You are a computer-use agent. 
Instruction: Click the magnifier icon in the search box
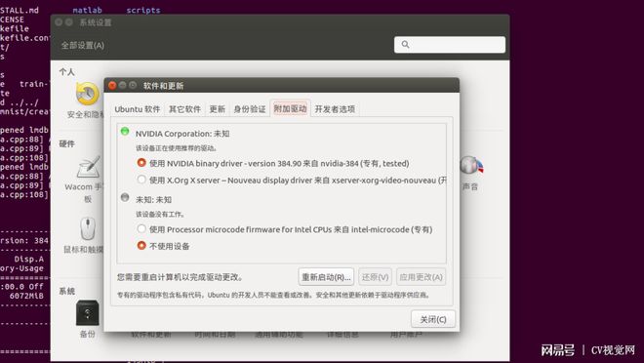405,44
